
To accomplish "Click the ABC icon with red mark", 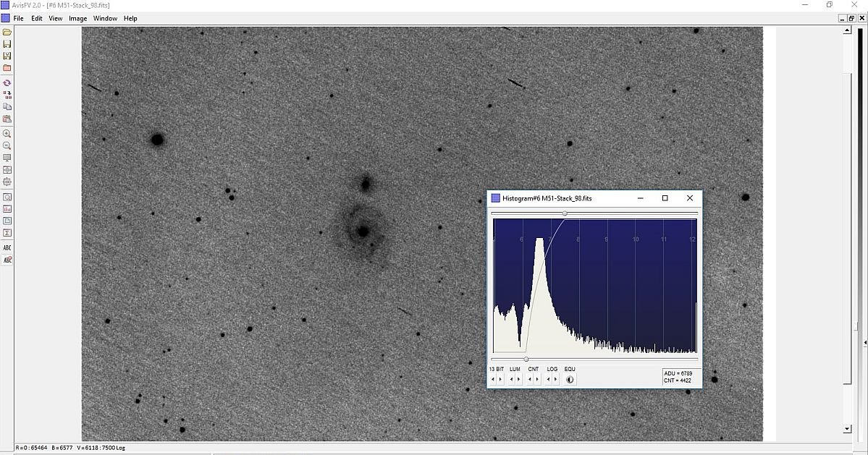I will pos(7,260).
